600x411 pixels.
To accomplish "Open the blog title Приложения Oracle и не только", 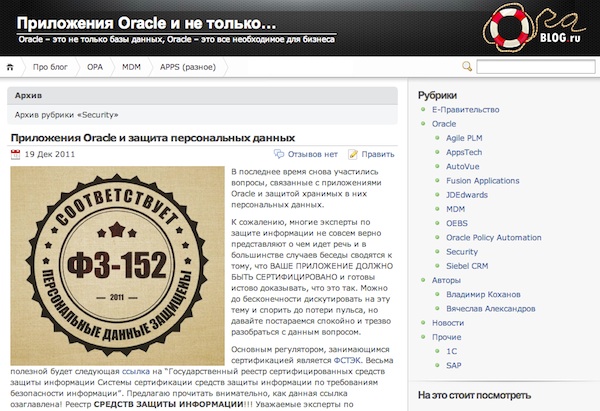I will click(146, 23).
